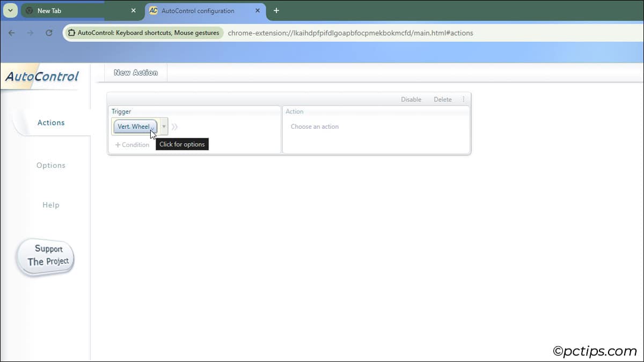The width and height of the screenshot is (644, 362).
Task: Open the three-dot more options menu
Action: tap(464, 99)
